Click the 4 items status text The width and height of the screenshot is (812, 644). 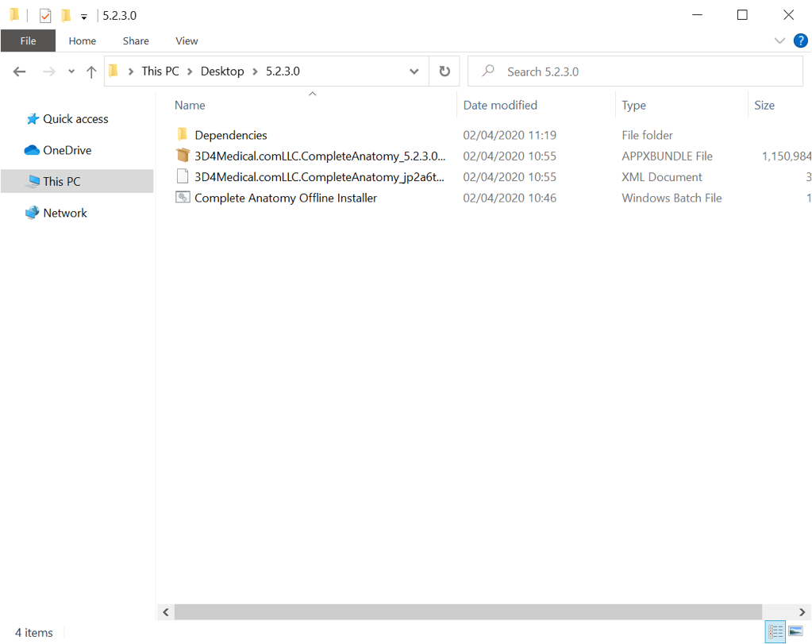click(33, 633)
